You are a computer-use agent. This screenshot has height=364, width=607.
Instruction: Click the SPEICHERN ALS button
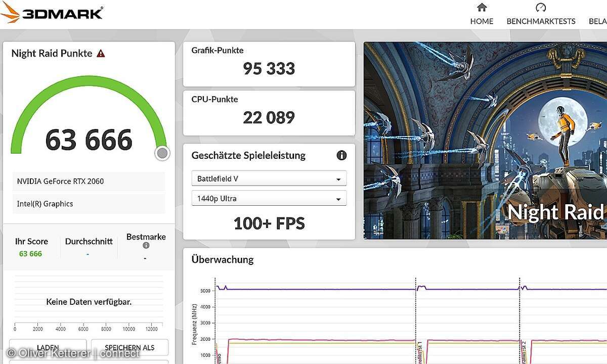(129, 347)
